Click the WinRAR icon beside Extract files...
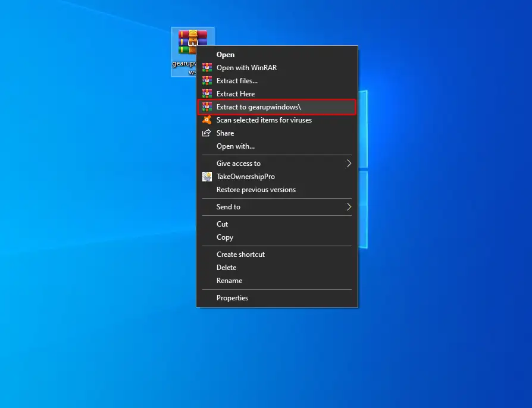 pos(207,81)
